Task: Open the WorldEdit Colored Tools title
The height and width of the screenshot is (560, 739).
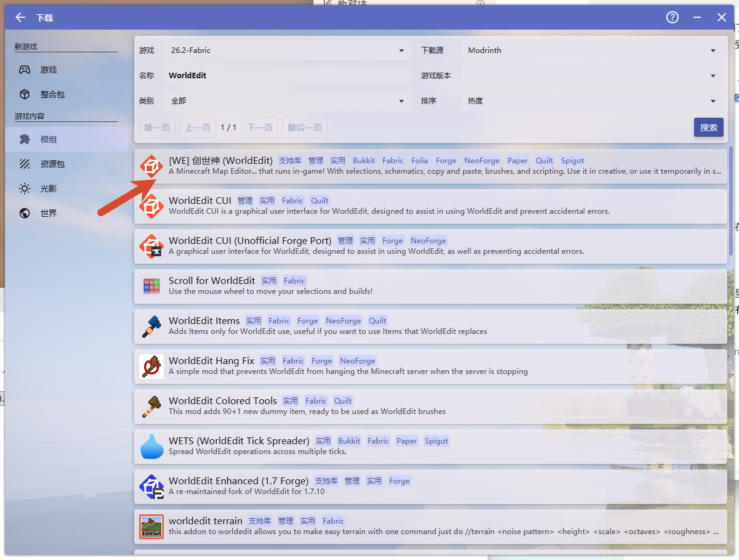Action: click(x=223, y=401)
